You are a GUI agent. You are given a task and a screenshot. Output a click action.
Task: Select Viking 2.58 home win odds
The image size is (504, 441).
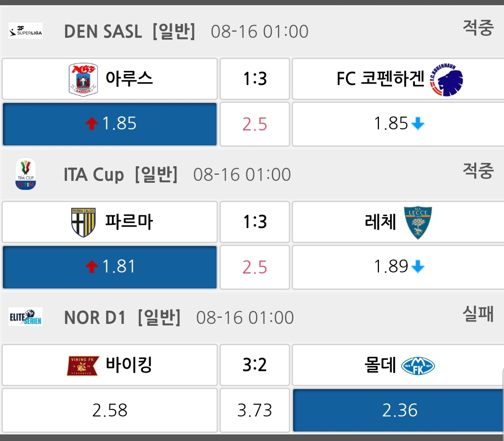(109, 410)
